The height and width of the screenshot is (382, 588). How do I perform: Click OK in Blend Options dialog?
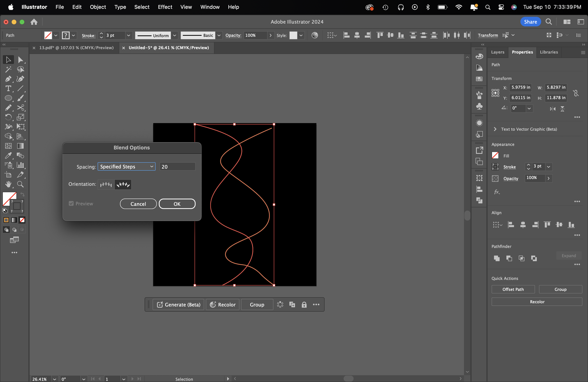click(177, 204)
